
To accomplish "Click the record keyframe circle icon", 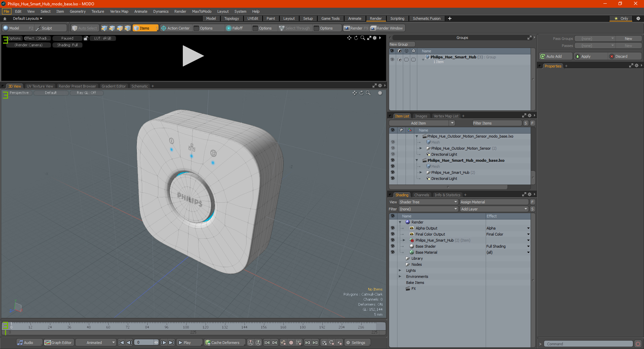I will point(291,343).
